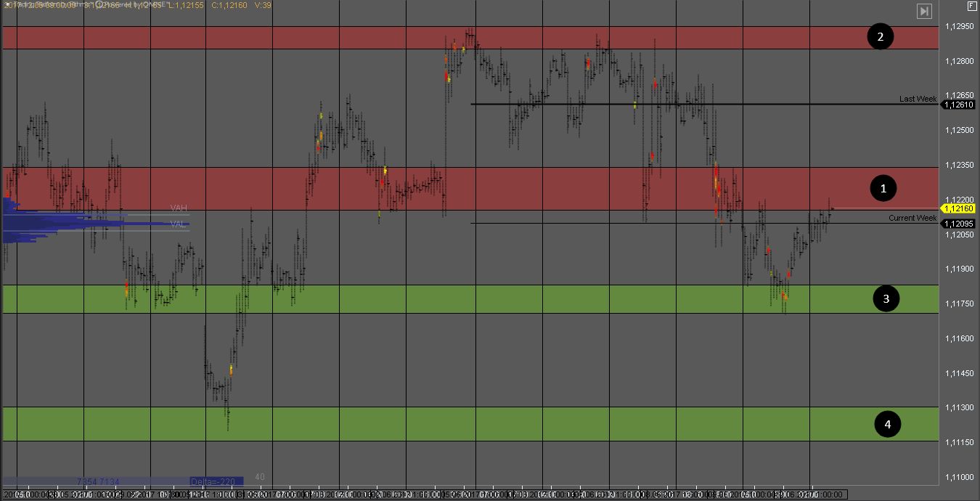Click the 7354 7134 volume bar
Screen dimensions: 980x501
pos(97,481)
